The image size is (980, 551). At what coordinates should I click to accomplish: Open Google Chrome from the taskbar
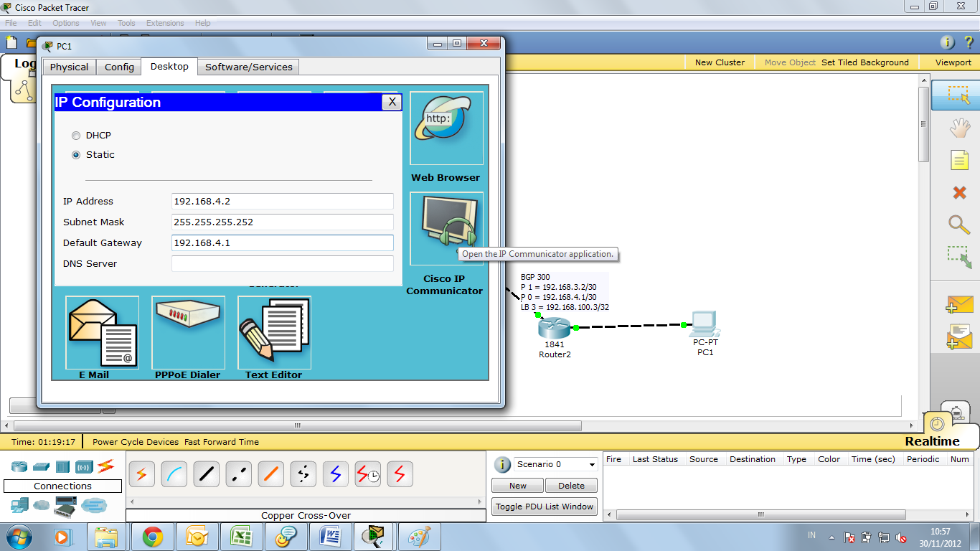[152, 537]
